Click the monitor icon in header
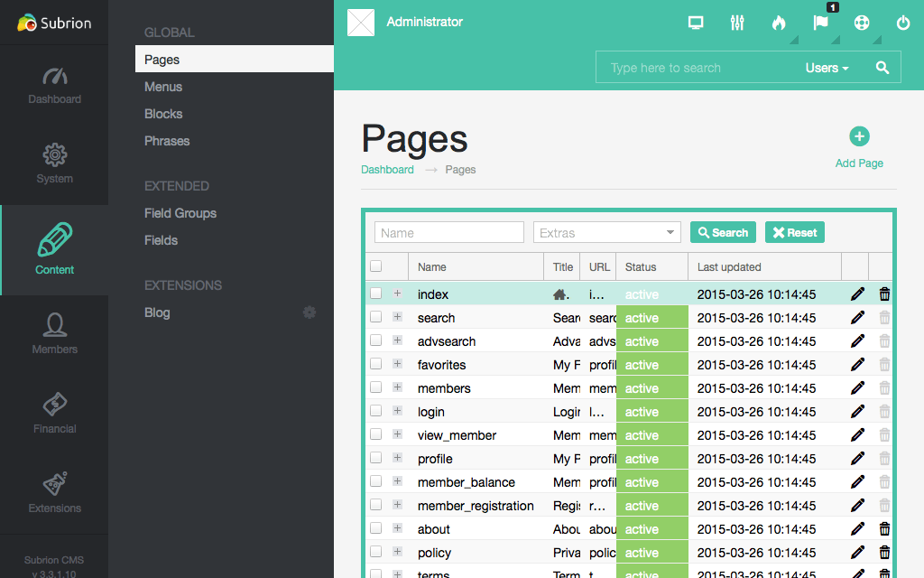This screenshot has width=924, height=578. pos(696,23)
